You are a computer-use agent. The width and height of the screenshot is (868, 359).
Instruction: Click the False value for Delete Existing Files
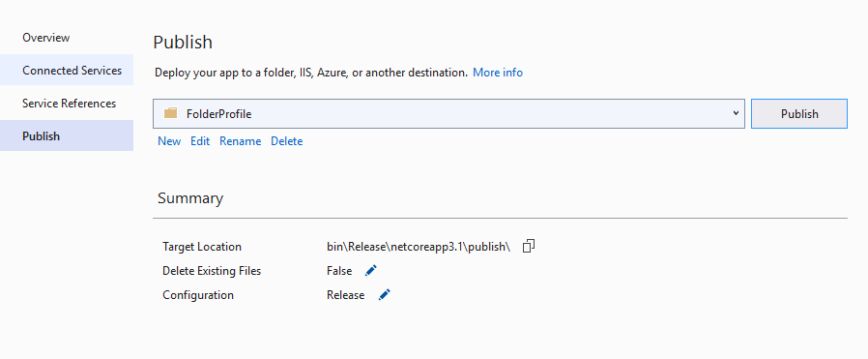[339, 271]
